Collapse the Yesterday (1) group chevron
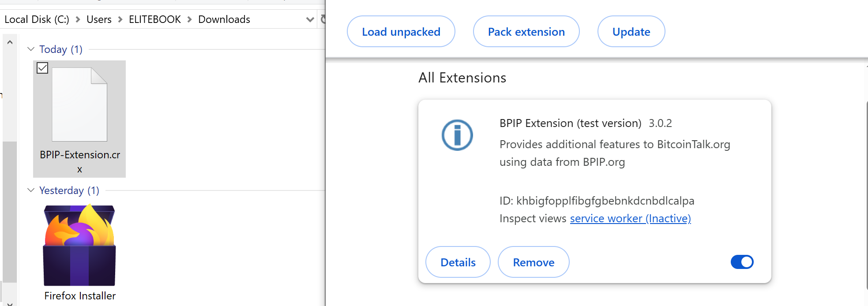Screen dimensions: 868x306 (x=31, y=190)
